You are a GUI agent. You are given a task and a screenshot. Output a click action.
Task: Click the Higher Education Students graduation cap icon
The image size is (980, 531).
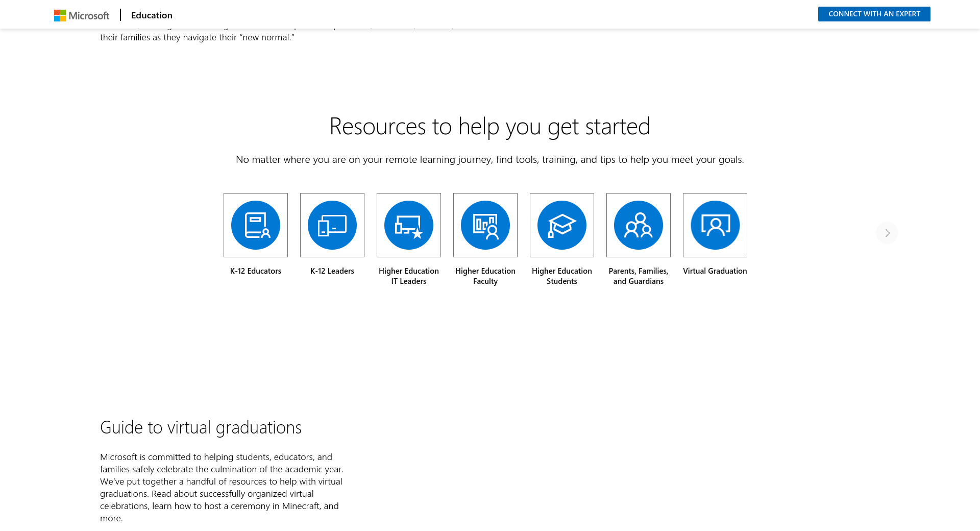[x=562, y=225]
